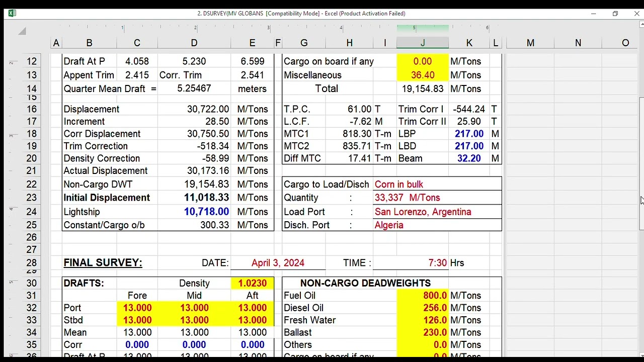Click Miscellaneous value 36.40
644x362 pixels.
click(423, 75)
